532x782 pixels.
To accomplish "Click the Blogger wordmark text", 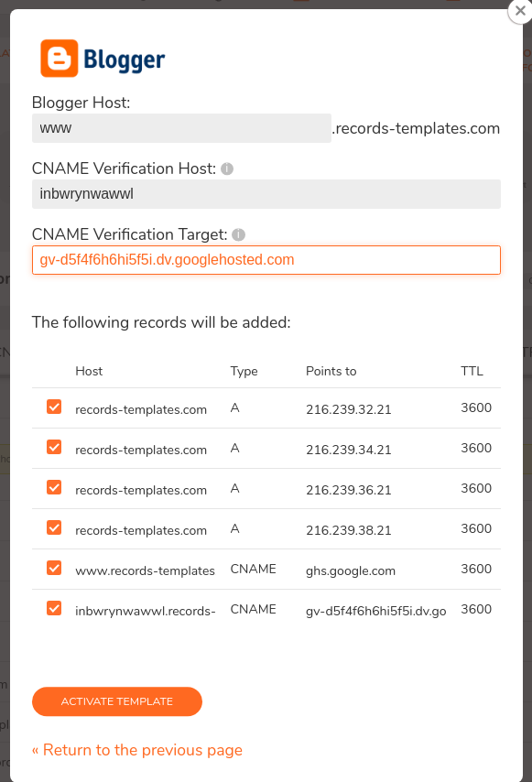I will (x=125, y=60).
